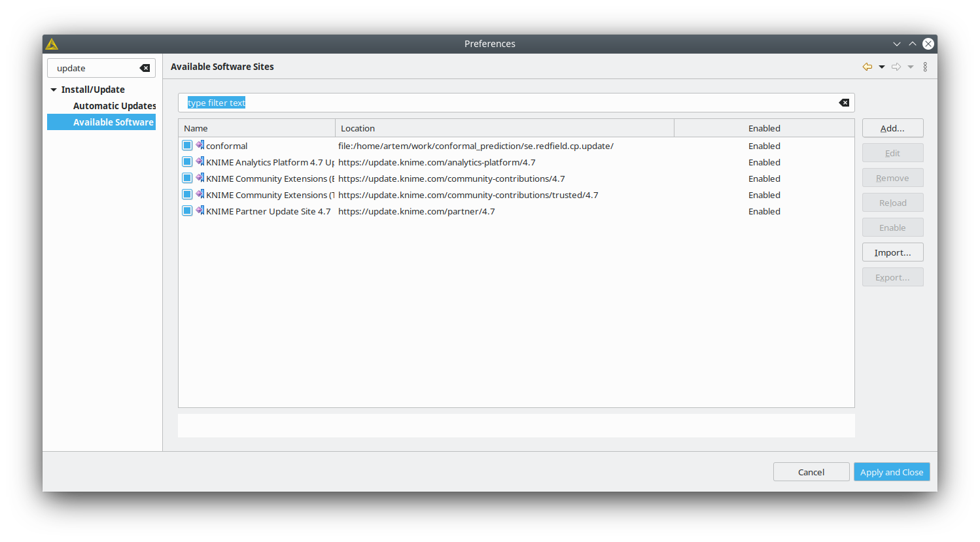
Task: Select the 'conformal' row name
Action: [x=226, y=146]
